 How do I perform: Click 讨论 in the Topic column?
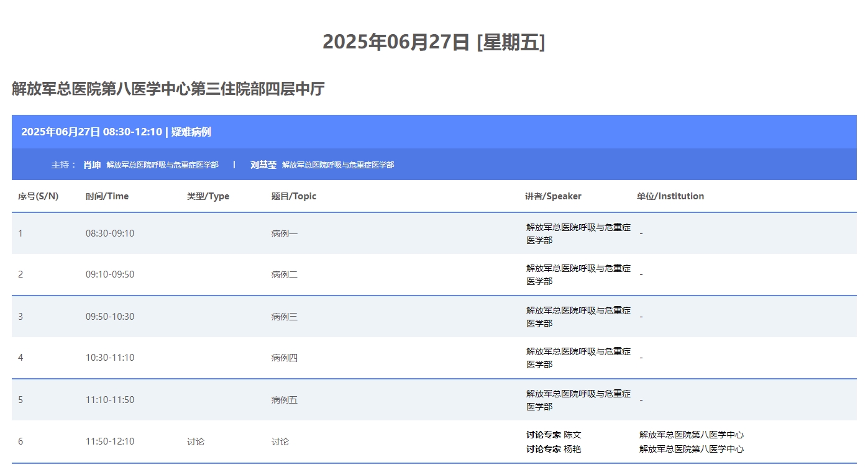coord(280,441)
